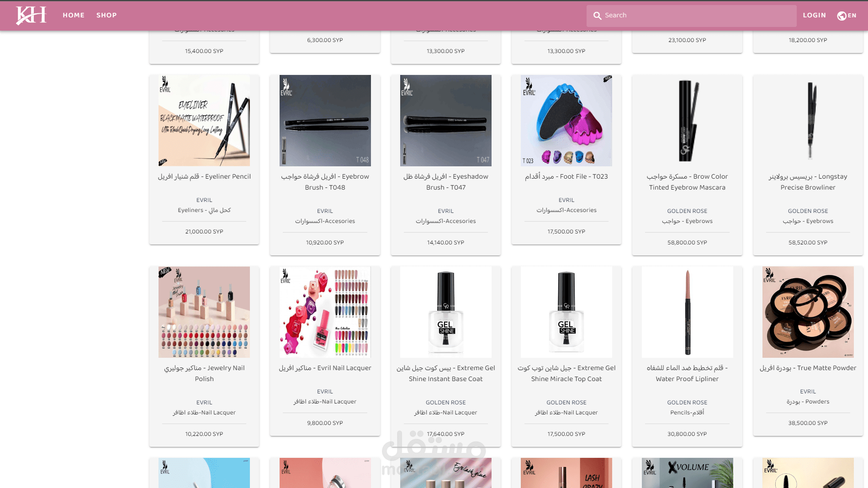Click GOLDEN ROSE brand under Brow Color
Image resolution: width=868 pixels, height=488 pixels.
(687, 211)
